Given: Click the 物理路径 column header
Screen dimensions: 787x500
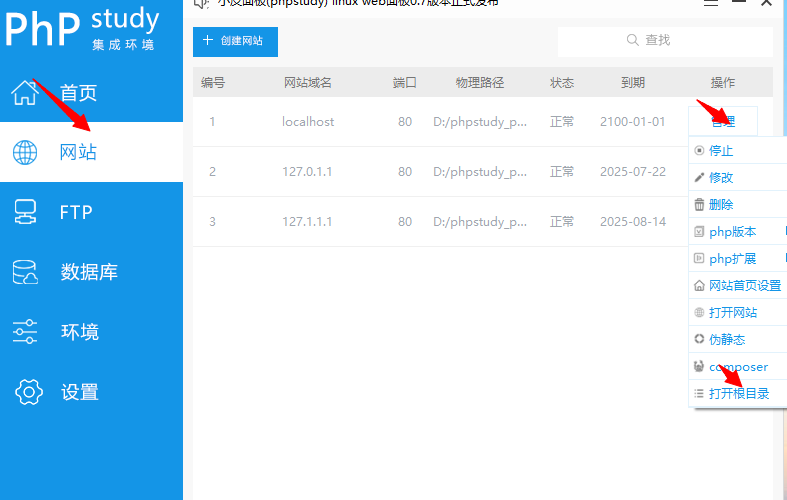Looking at the screenshot, I should [x=480, y=82].
